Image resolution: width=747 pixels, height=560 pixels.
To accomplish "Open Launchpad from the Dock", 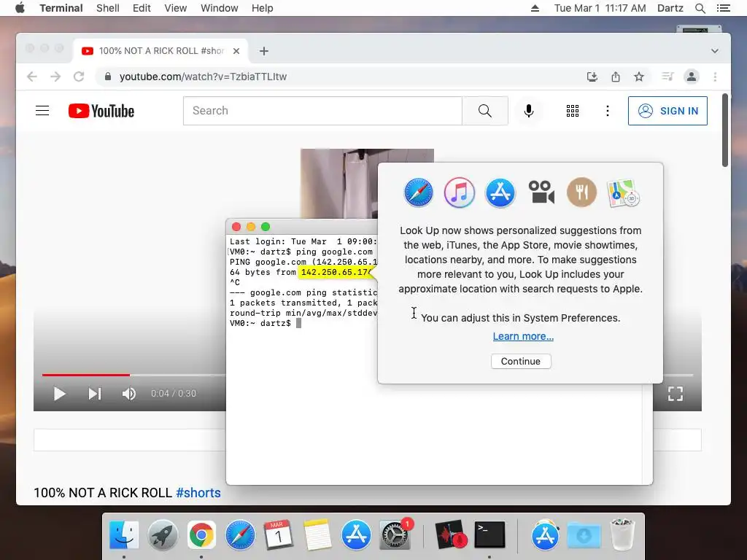I will point(163,535).
